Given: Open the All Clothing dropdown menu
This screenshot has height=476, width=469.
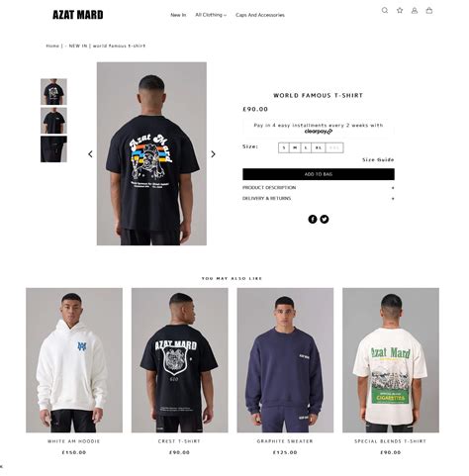Looking at the screenshot, I should [x=211, y=15].
